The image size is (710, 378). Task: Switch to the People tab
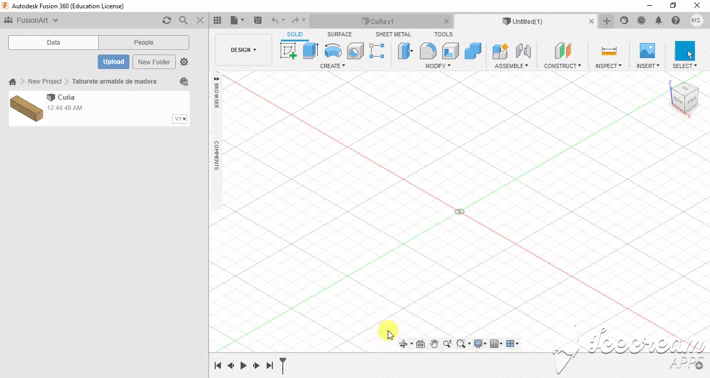click(144, 43)
